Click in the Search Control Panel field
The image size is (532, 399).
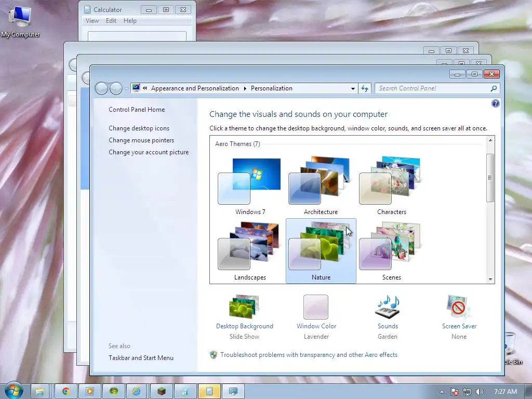click(437, 88)
